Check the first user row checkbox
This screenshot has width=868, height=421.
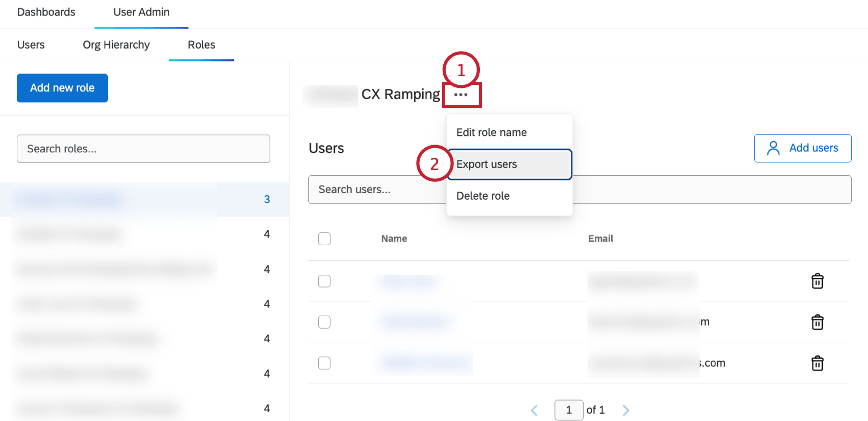pos(324,281)
